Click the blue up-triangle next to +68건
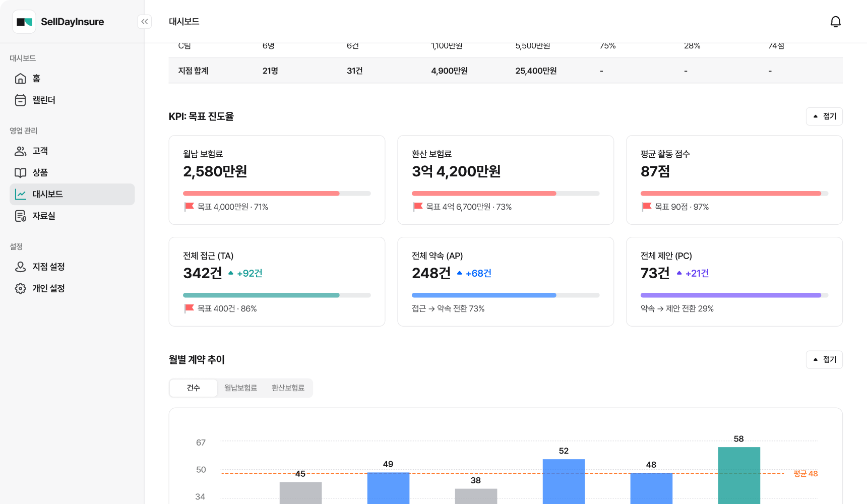Screen dimensions: 867x504 coord(460,273)
